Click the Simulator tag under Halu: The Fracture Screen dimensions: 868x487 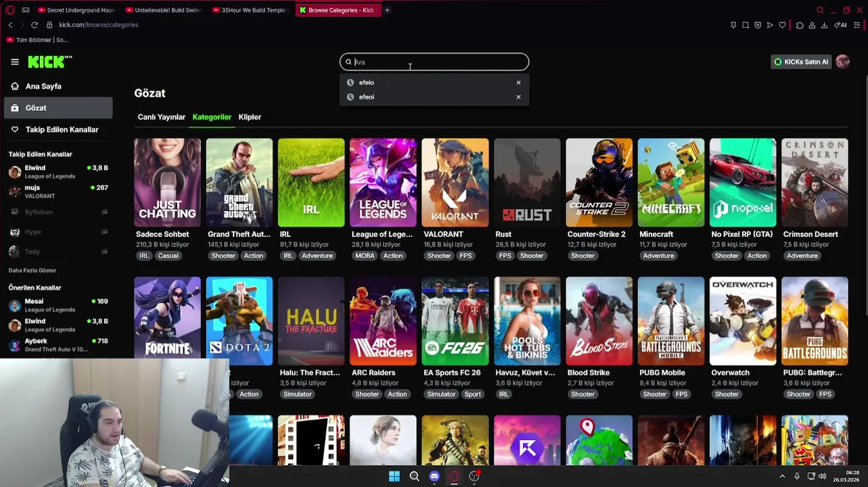click(x=298, y=394)
